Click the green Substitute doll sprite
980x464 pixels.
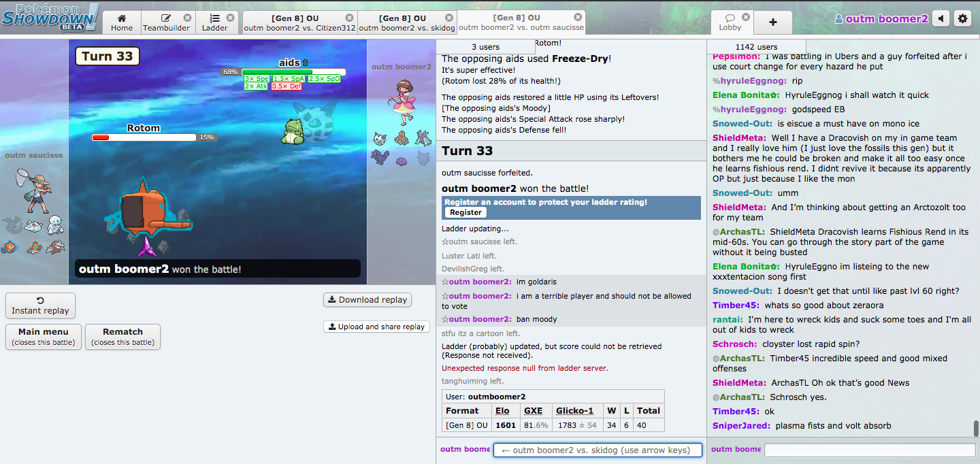(293, 131)
